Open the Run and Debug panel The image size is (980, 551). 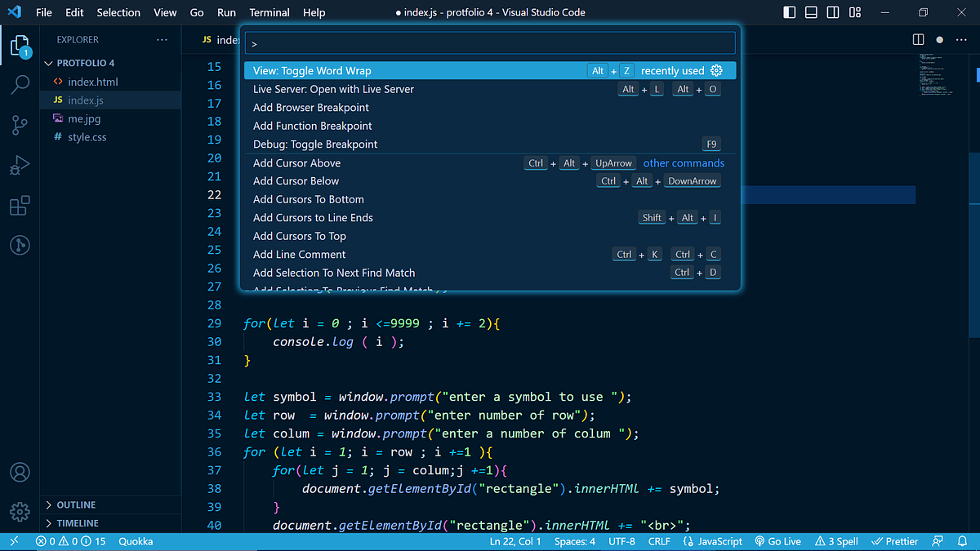[x=20, y=165]
